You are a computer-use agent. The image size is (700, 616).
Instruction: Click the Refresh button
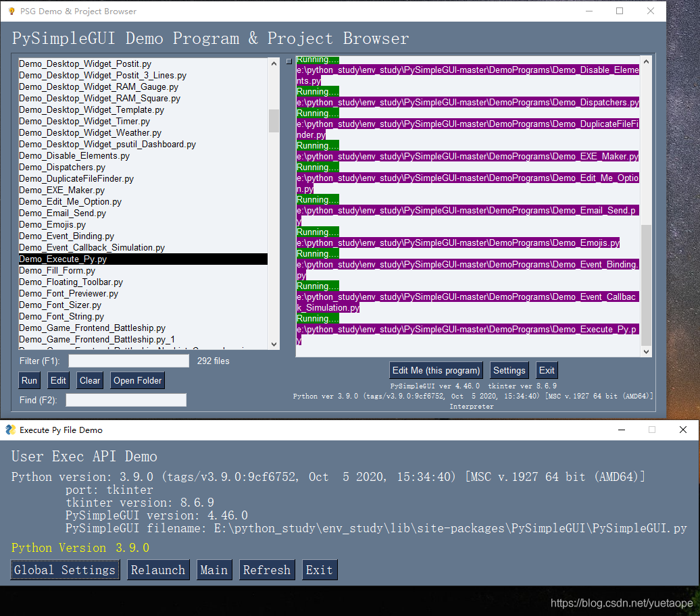(267, 569)
